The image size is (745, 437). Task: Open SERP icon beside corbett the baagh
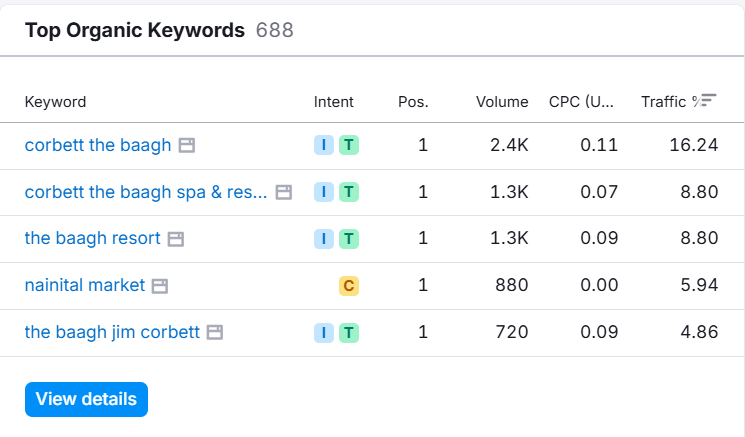coord(186,146)
